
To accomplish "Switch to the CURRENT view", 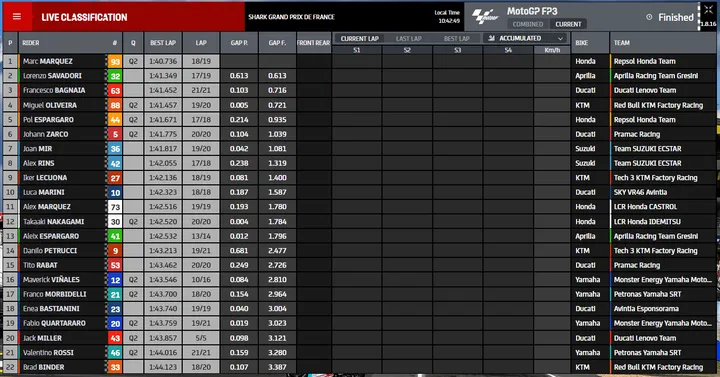I will click(568, 24).
